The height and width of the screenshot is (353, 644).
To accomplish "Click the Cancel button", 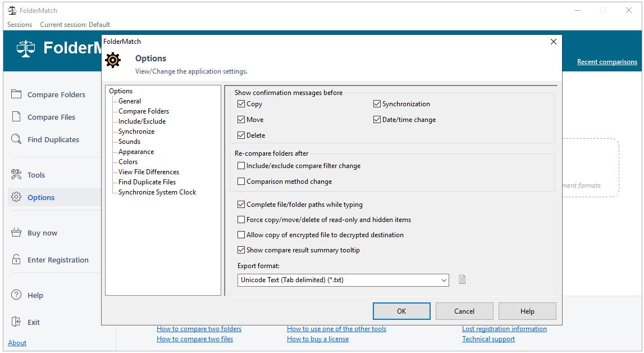I will click(464, 311).
